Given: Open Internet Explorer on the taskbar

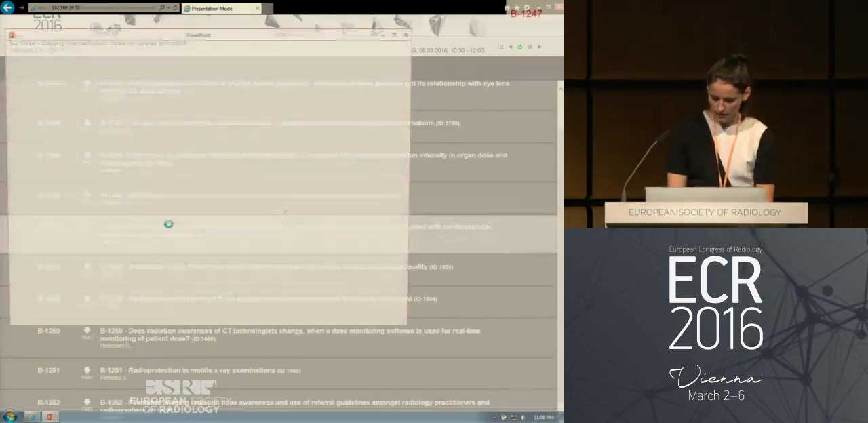Looking at the screenshot, I should (x=32, y=417).
